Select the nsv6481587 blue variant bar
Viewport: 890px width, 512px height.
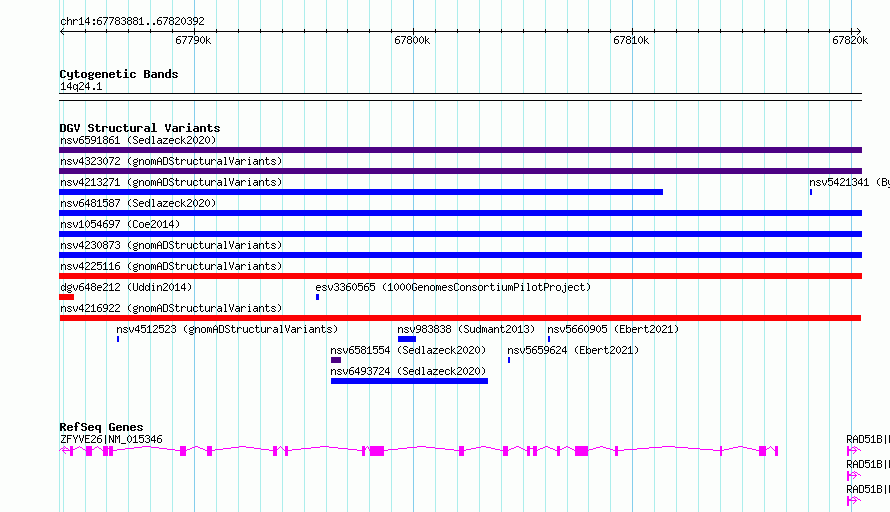click(x=460, y=213)
